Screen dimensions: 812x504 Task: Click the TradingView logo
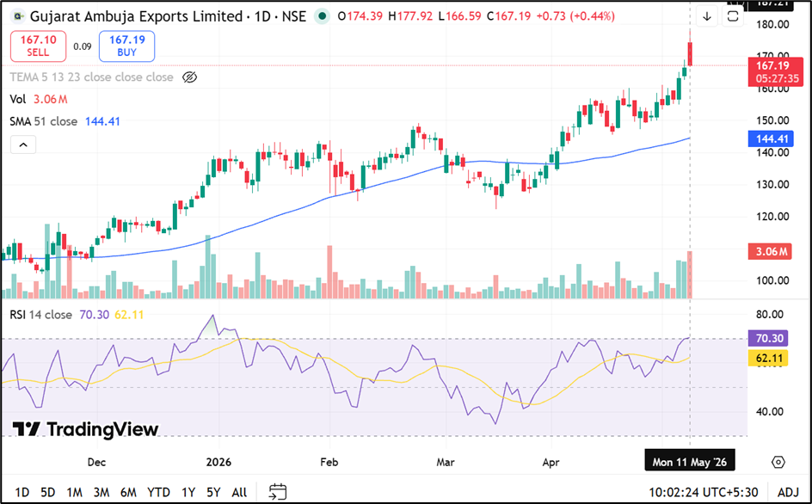[85, 429]
